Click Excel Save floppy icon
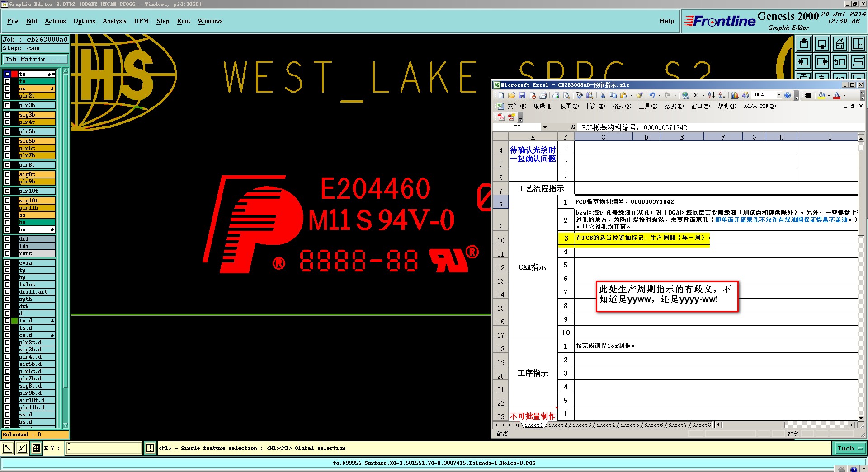This screenshot has width=868, height=472. click(x=522, y=95)
